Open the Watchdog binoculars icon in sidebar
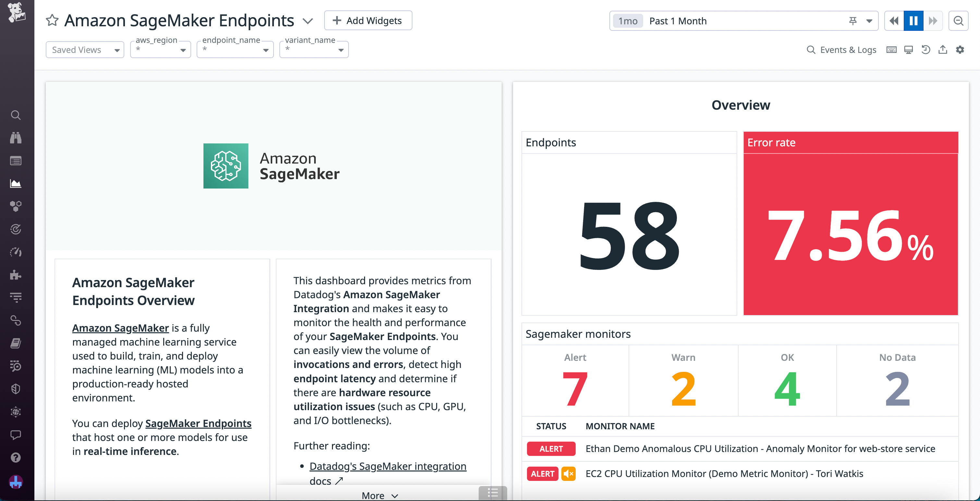 pos(16,138)
